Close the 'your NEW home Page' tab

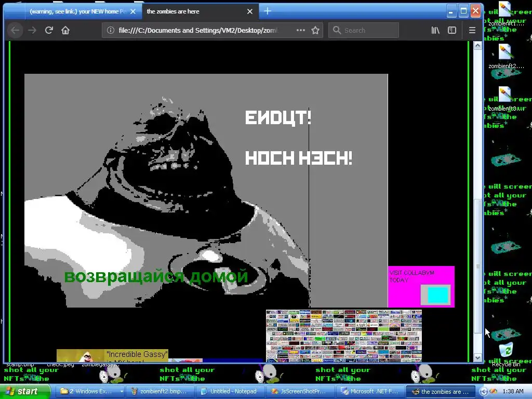point(133,11)
